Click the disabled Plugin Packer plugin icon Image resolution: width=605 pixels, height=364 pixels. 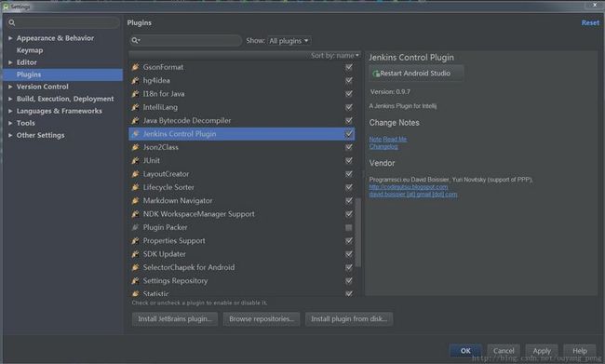pos(136,227)
